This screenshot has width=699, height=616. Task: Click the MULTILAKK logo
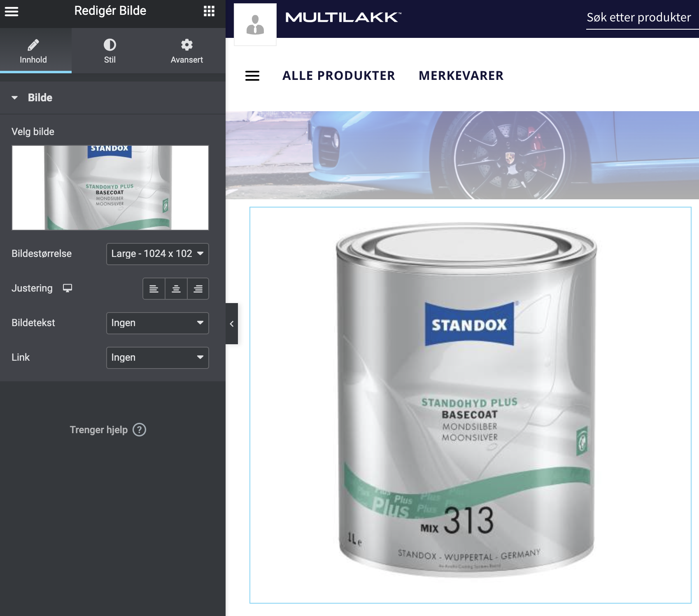pyautogui.click(x=343, y=17)
